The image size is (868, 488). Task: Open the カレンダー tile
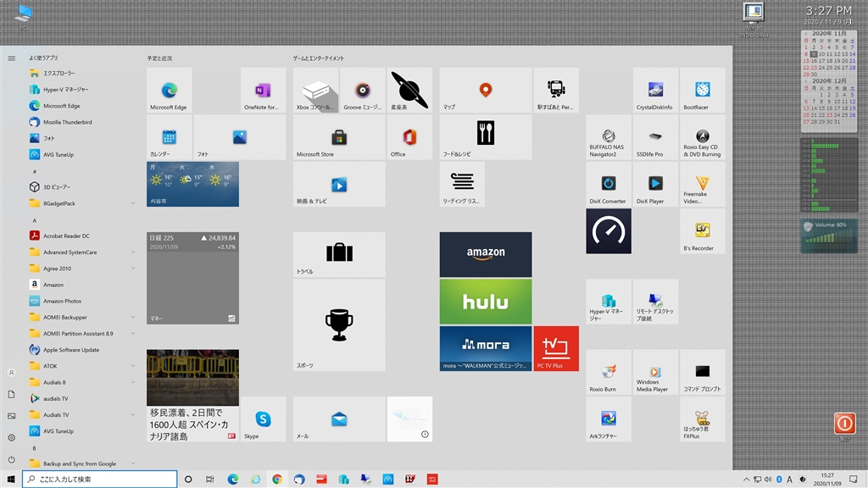point(170,138)
